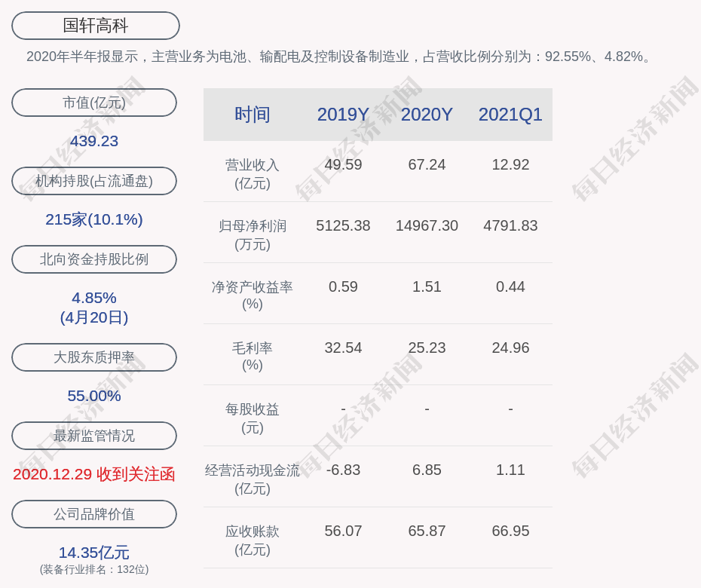The width and height of the screenshot is (701, 588).
Task: Click the revenue cell 49.59
Action: click(x=343, y=164)
